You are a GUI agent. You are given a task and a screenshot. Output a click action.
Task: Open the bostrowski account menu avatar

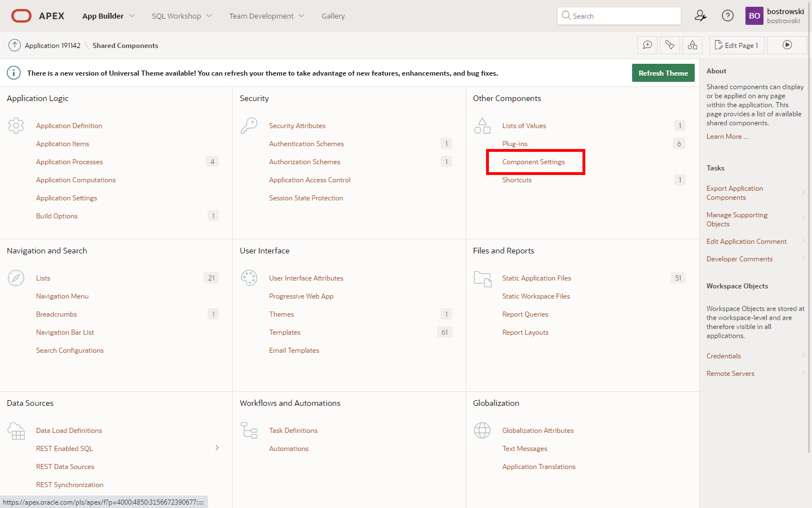point(754,16)
